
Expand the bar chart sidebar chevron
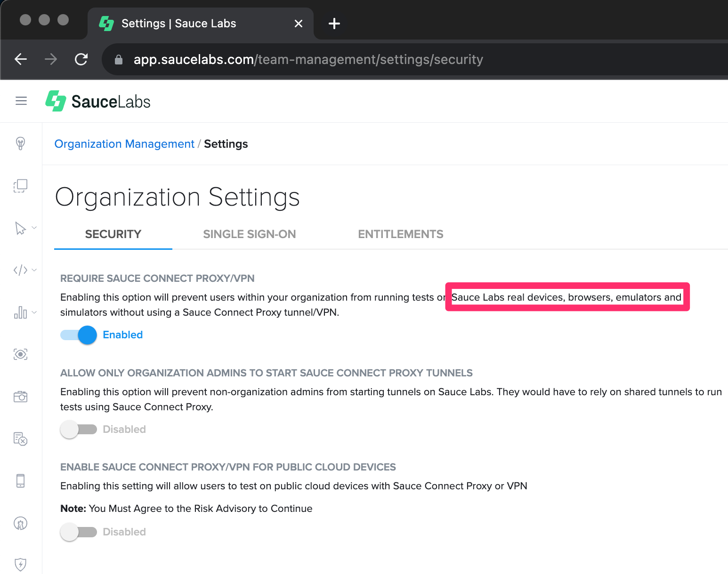34,312
